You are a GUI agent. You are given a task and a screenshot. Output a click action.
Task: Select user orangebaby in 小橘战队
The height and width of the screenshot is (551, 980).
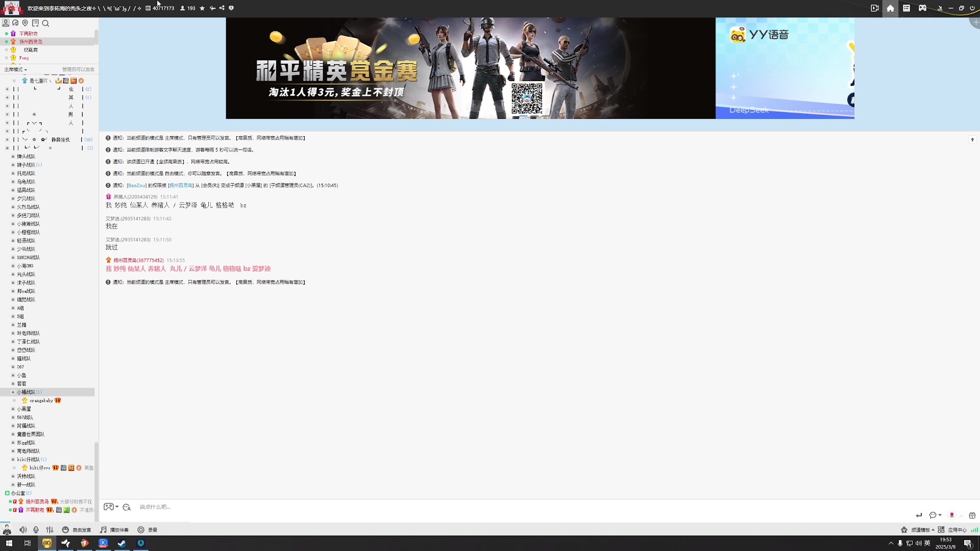41,400
